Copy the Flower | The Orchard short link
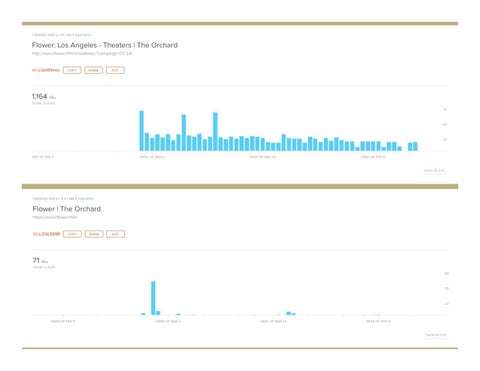This screenshot has height=371, width=480. point(72,234)
